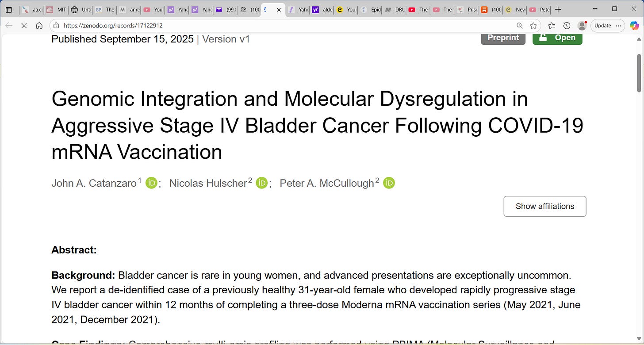Image resolution: width=644 pixels, height=345 pixels.
Task: Go back to the previous page
Action: pyautogui.click(x=9, y=26)
